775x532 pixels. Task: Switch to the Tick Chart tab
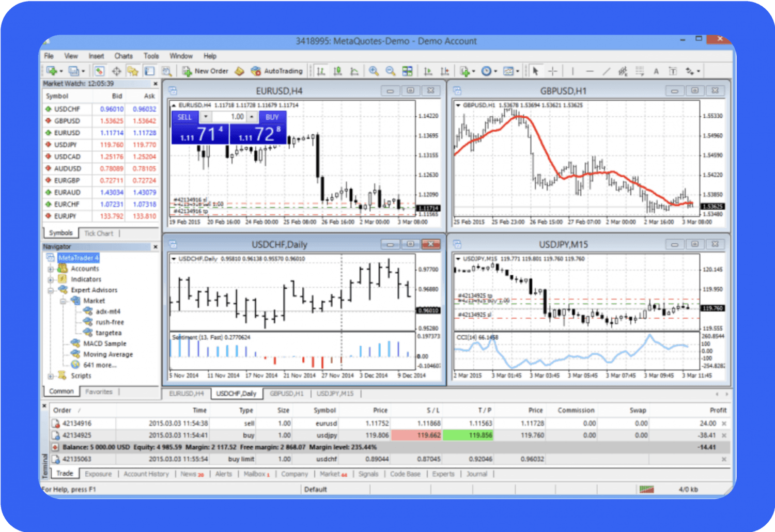pos(98,233)
